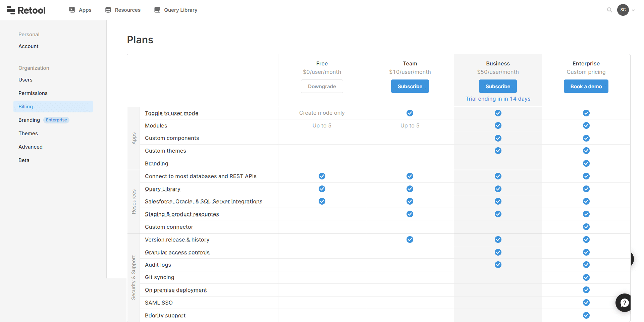Click the Git syncing label
The image size is (644, 322).
pos(160,277)
